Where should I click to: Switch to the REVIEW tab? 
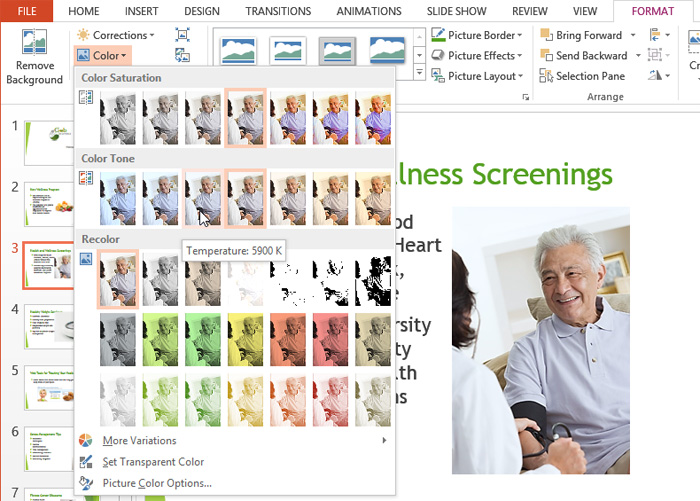coord(529,11)
